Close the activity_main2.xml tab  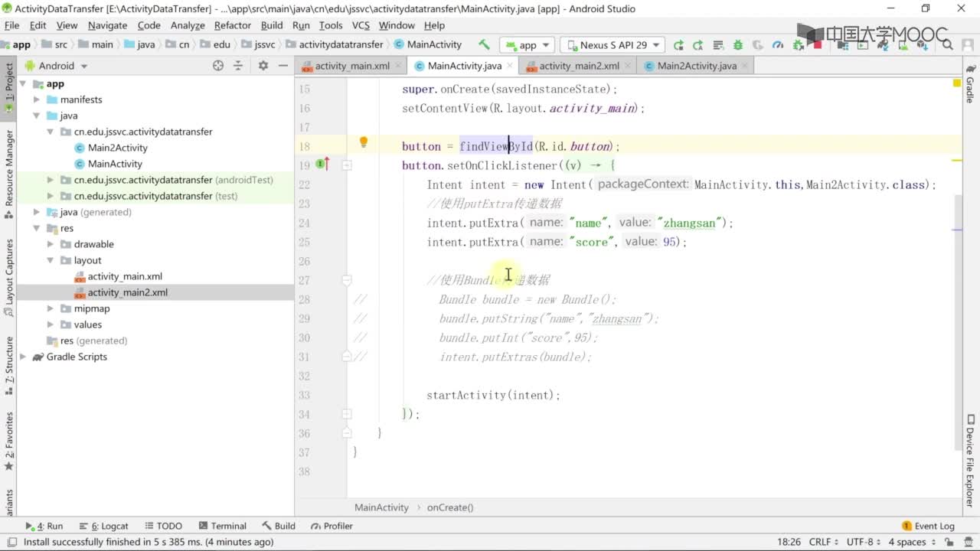[x=628, y=66]
